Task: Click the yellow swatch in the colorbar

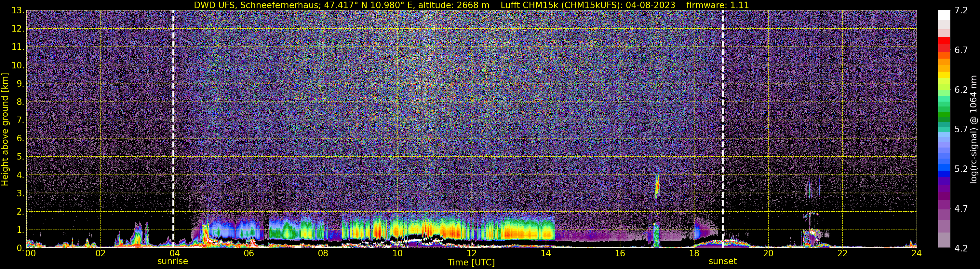Action: pos(944,75)
